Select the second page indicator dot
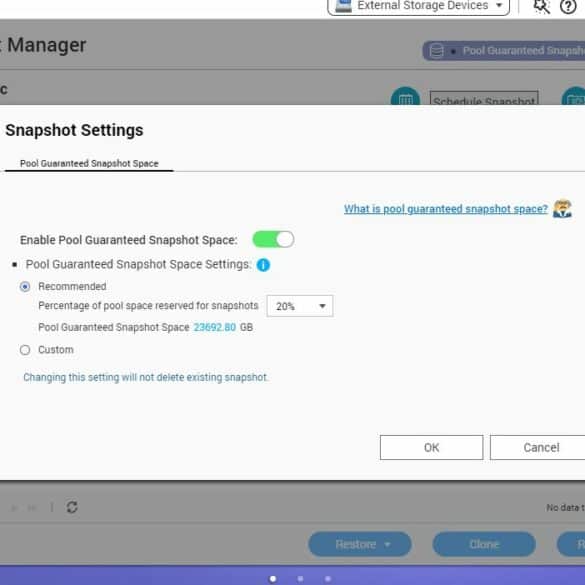The height and width of the screenshot is (585, 585). tap(300, 579)
